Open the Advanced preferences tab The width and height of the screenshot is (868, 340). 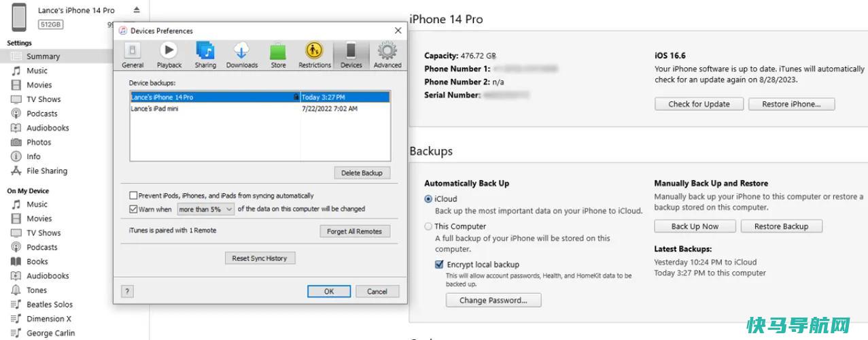pos(387,55)
